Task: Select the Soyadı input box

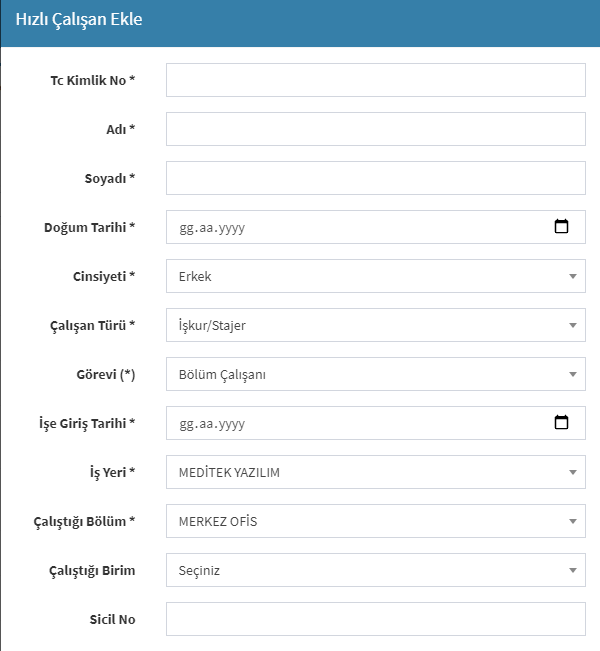Action: [x=376, y=178]
